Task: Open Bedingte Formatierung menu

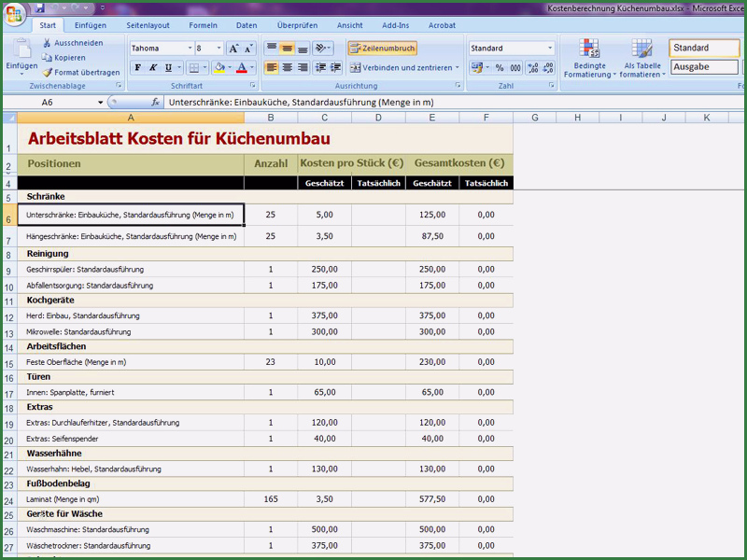Action: (589, 58)
